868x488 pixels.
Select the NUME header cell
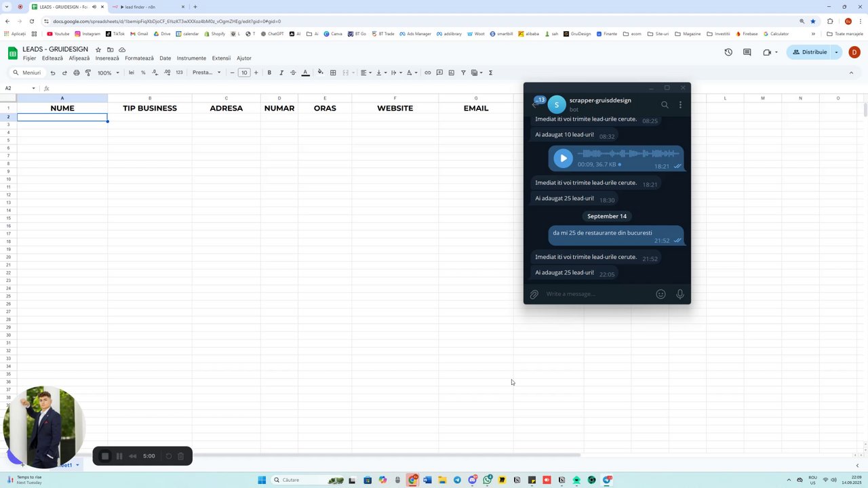click(x=62, y=108)
